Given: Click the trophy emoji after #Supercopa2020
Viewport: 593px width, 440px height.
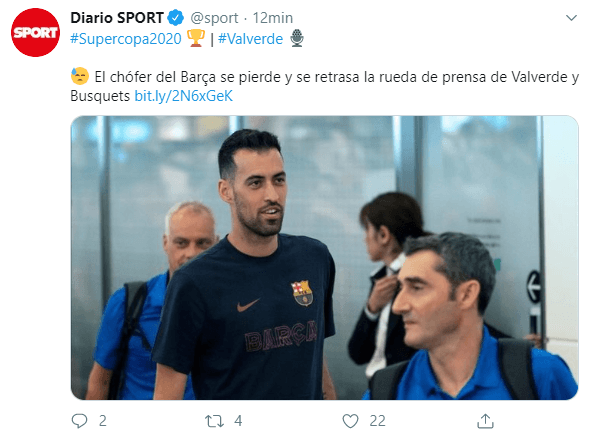Looking at the screenshot, I should click(196, 39).
